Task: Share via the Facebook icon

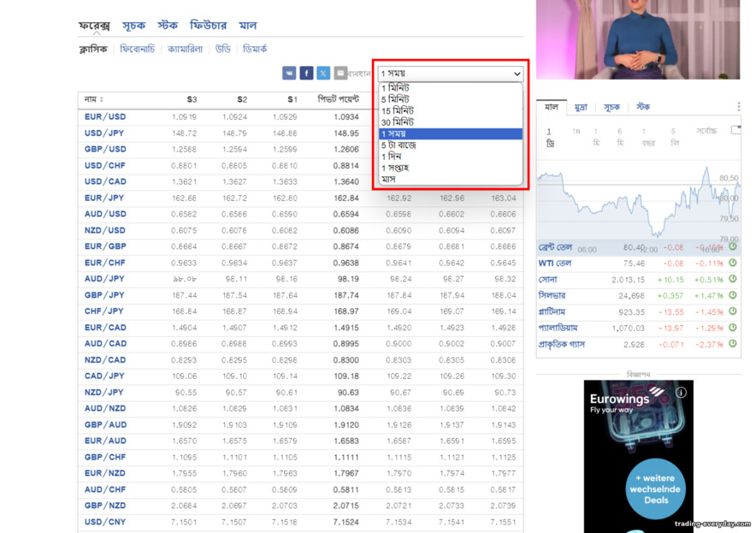Action: tap(306, 73)
